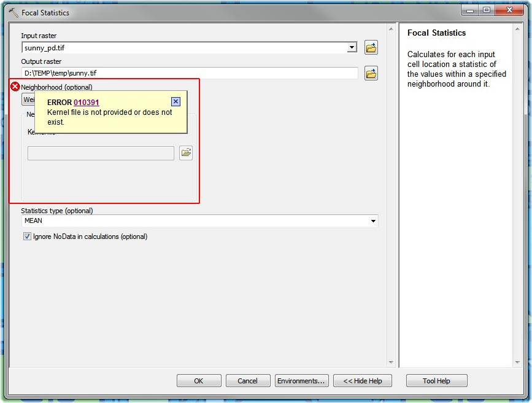Screen dimensions: 532x403
Task: Click the red error indicator beside Neighborhood
Action: pos(15,86)
